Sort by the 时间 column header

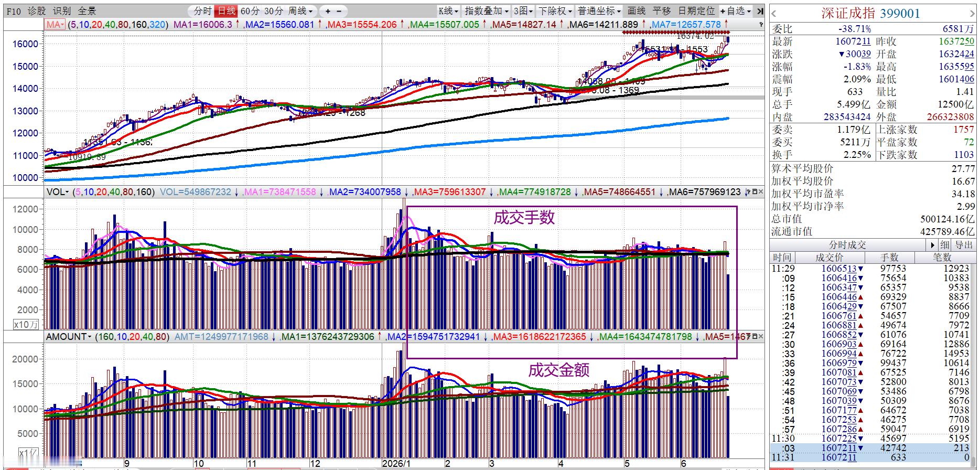[782, 258]
